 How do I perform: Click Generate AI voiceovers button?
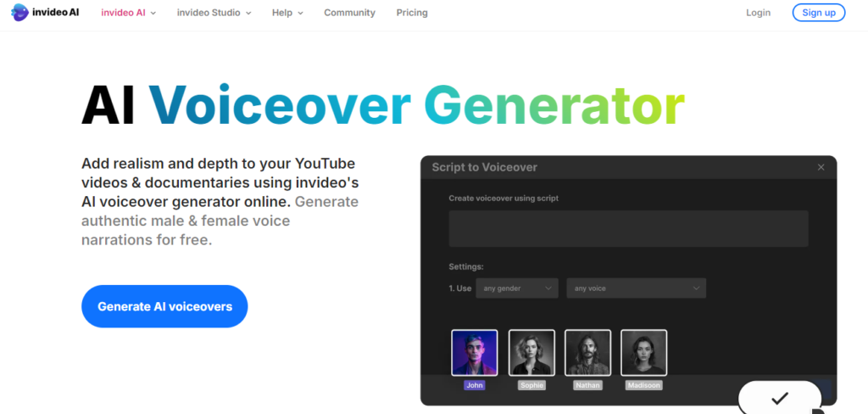tap(164, 306)
